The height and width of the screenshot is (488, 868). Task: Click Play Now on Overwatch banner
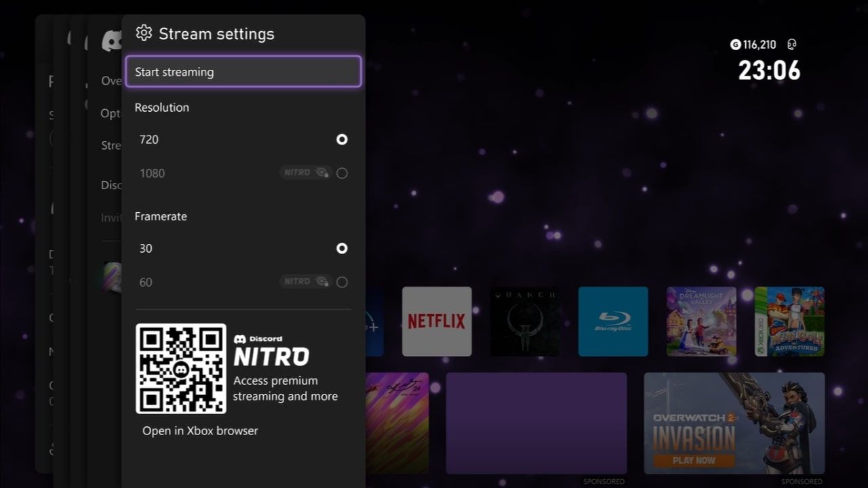[x=694, y=460]
